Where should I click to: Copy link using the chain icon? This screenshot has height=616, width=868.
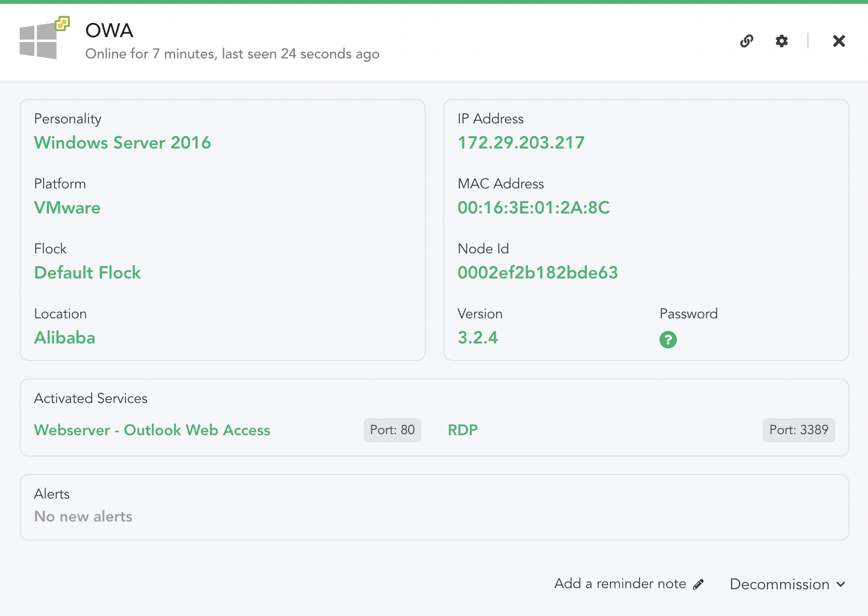(747, 41)
